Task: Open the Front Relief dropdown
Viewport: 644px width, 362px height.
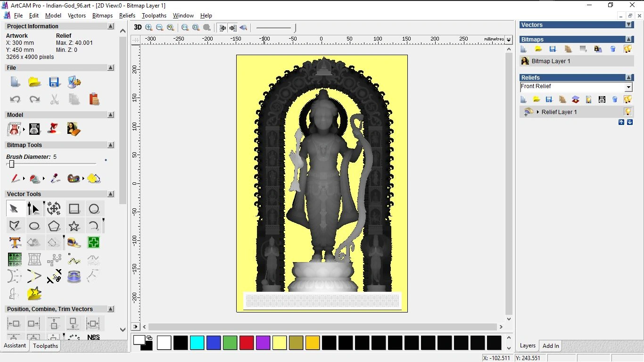Action: tap(628, 87)
